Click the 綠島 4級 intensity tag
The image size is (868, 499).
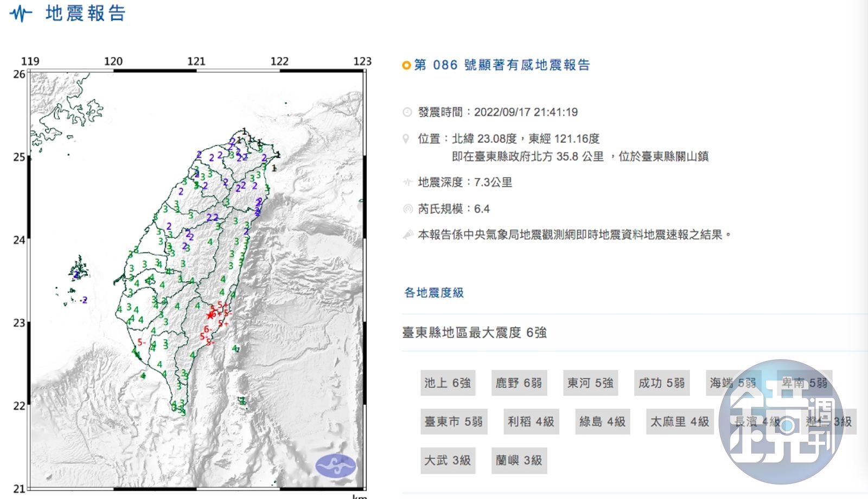click(x=602, y=422)
